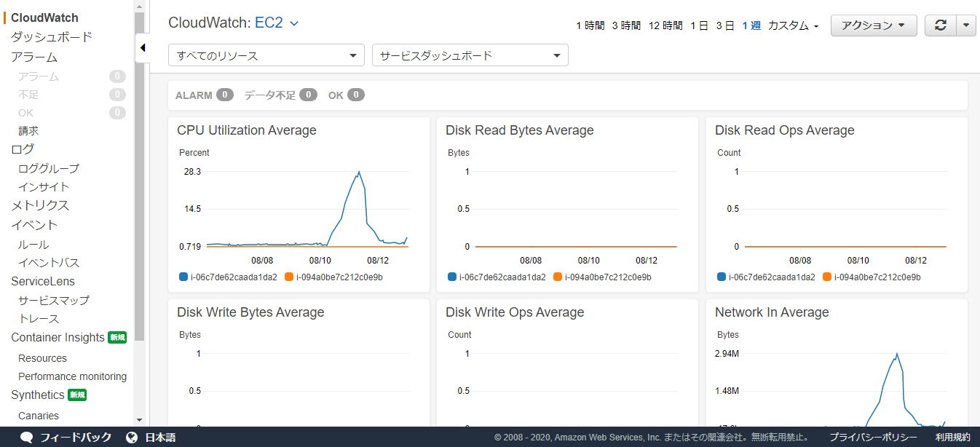Open ルール in sidebar
This screenshot has width=980, height=447.
point(33,245)
